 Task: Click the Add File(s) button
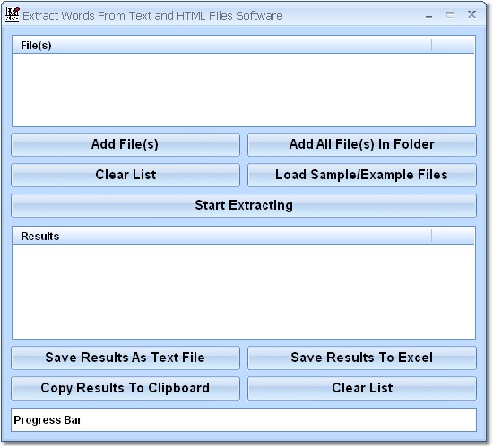pos(125,144)
